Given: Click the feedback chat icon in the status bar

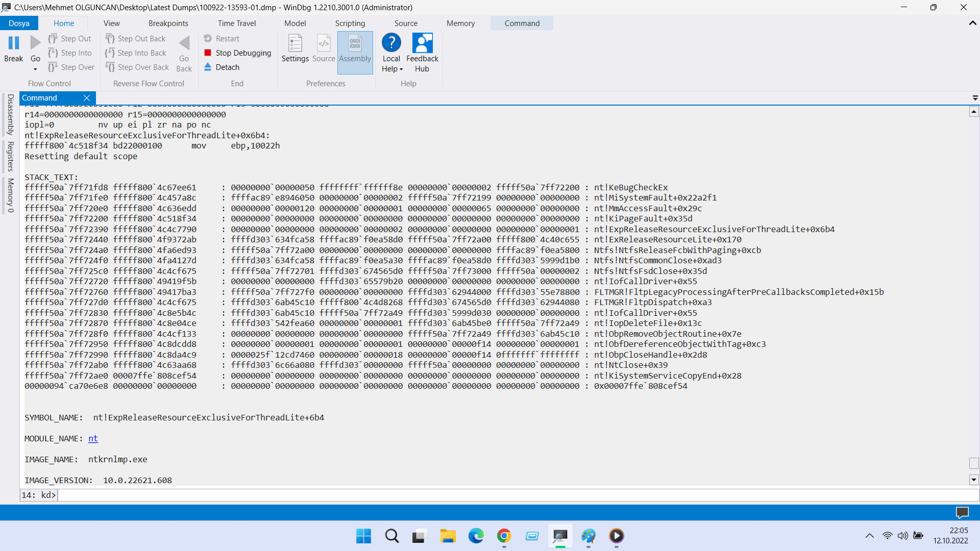Looking at the screenshot, I should point(962,512).
